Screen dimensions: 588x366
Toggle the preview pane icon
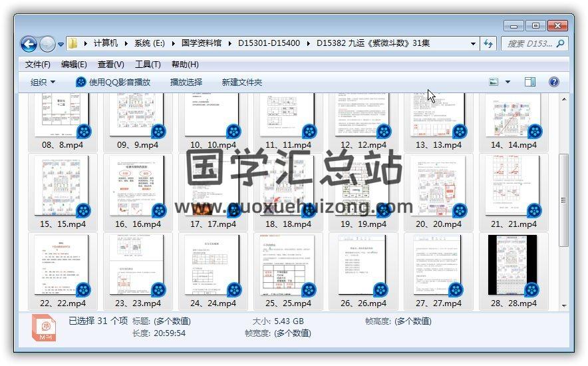tap(530, 82)
